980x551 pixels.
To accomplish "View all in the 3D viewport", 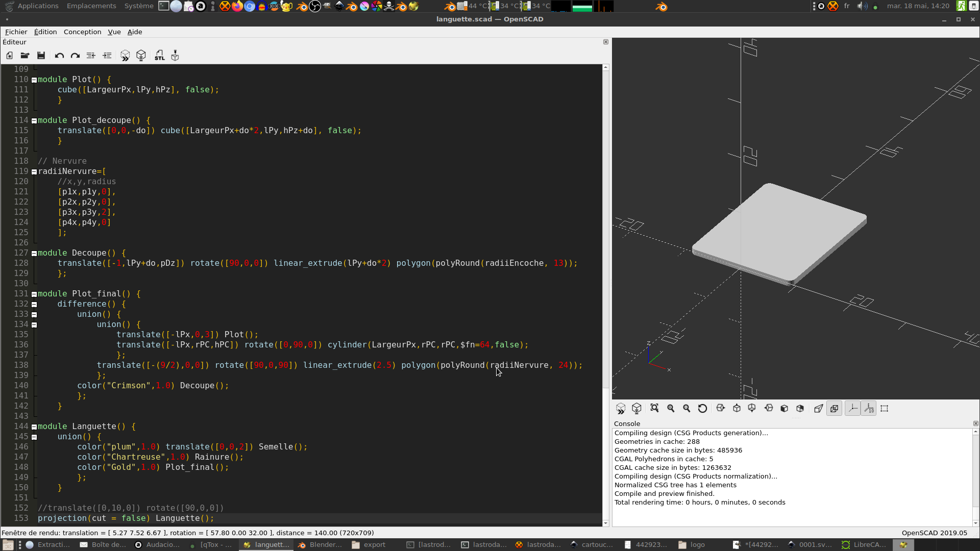I will click(x=654, y=409).
